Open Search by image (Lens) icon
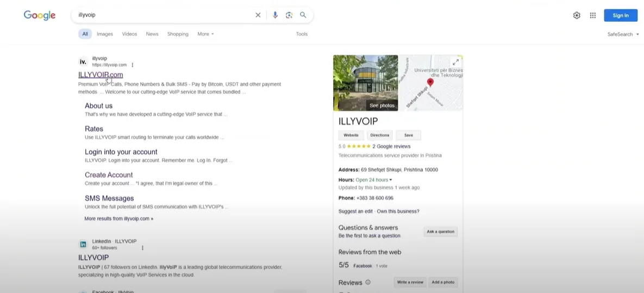Image resolution: width=644 pixels, height=293 pixels. pyautogui.click(x=289, y=15)
